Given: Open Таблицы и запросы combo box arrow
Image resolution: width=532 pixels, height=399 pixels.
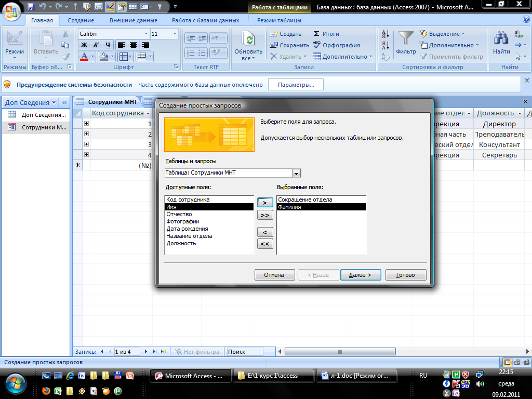Looking at the screenshot, I should [296, 173].
